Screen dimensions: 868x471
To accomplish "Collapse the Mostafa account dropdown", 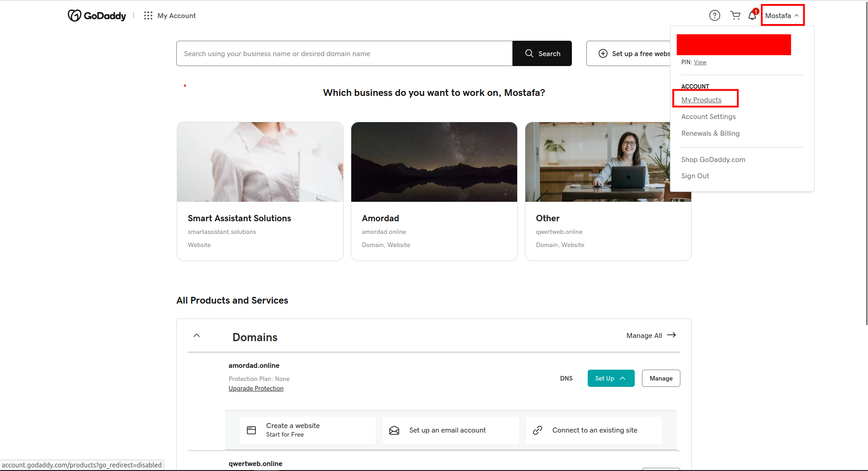I will (782, 16).
